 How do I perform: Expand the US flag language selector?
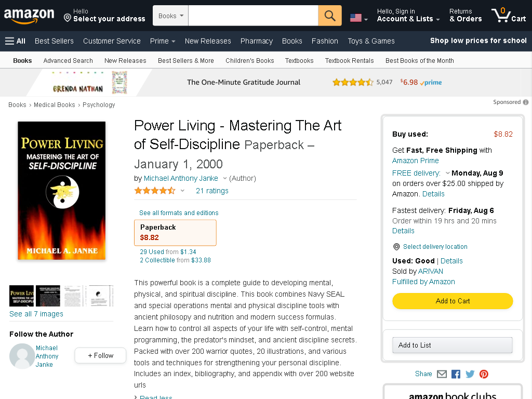tap(359, 18)
